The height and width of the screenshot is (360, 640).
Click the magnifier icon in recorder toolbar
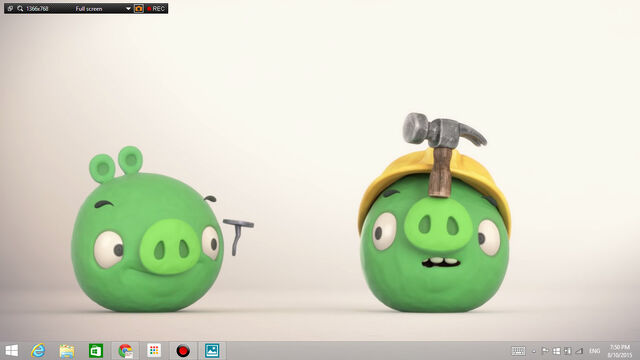click(x=20, y=9)
